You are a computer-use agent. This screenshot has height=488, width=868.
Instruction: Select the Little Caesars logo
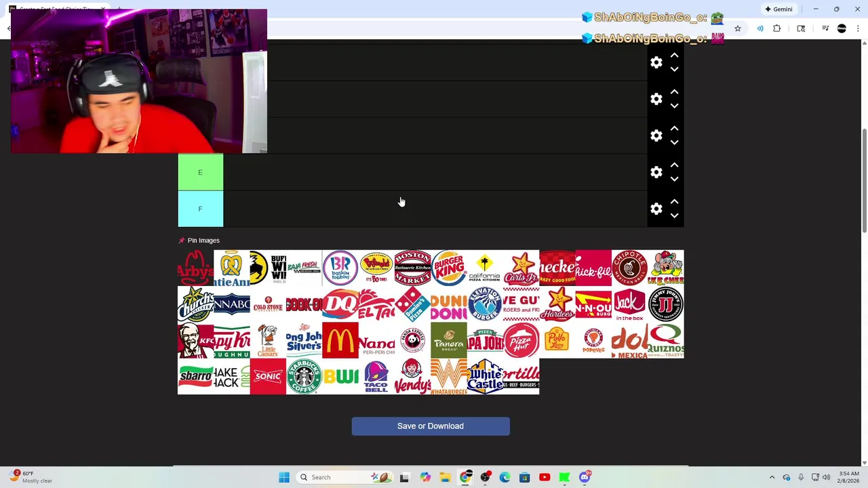pos(268,340)
